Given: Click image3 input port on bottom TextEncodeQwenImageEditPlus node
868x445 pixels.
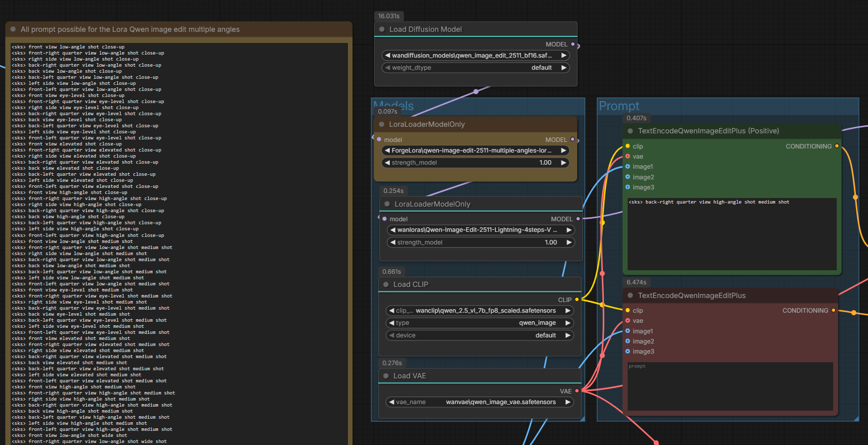Looking at the screenshot, I should (628, 352).
